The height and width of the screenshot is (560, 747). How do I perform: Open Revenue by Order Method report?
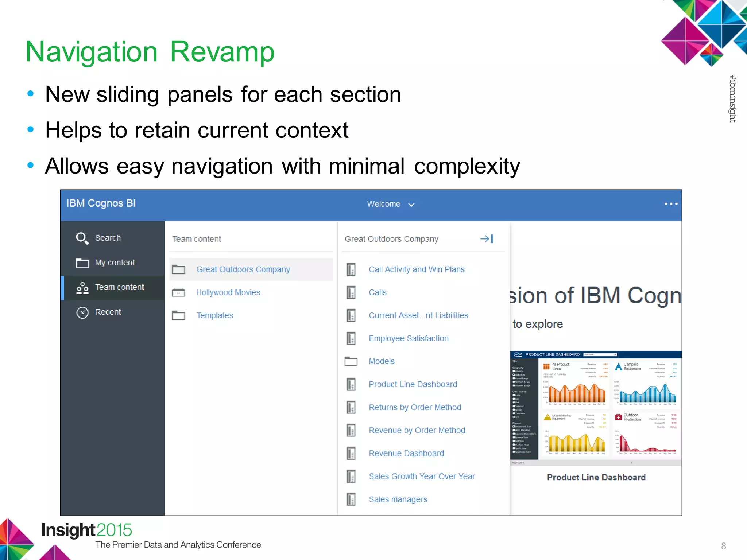point(417,430)
